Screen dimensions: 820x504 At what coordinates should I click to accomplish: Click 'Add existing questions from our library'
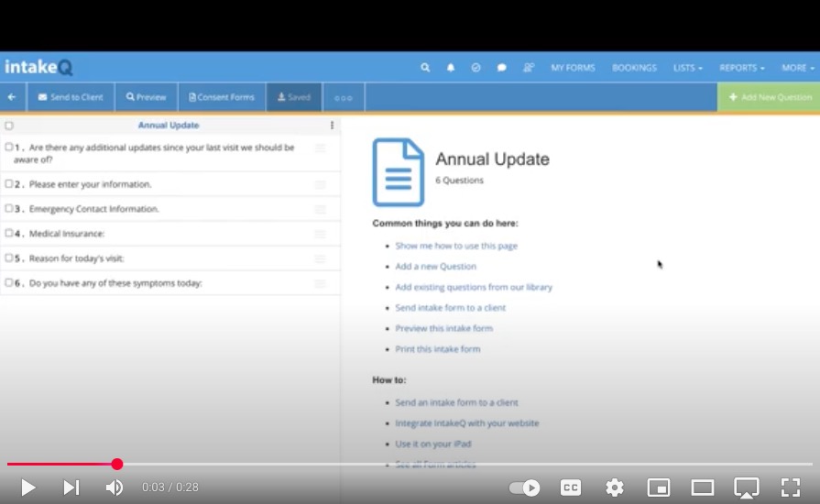[474, 287]
